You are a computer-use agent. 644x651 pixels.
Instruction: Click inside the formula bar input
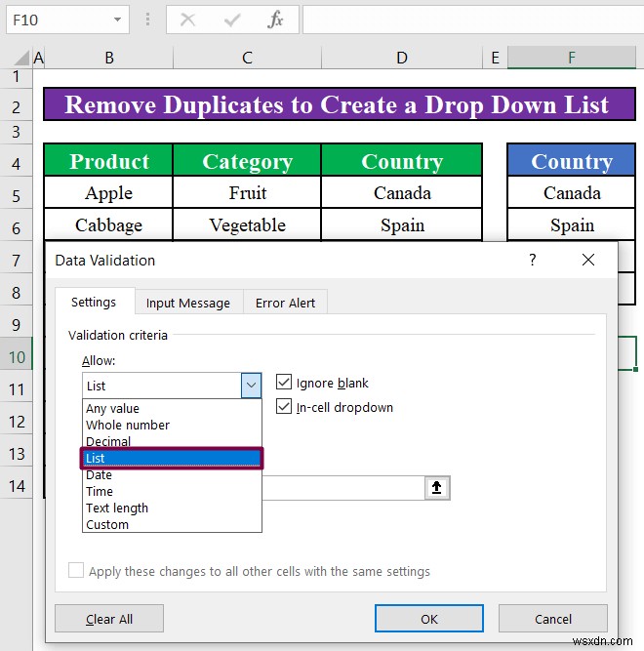tap(473, 20)
